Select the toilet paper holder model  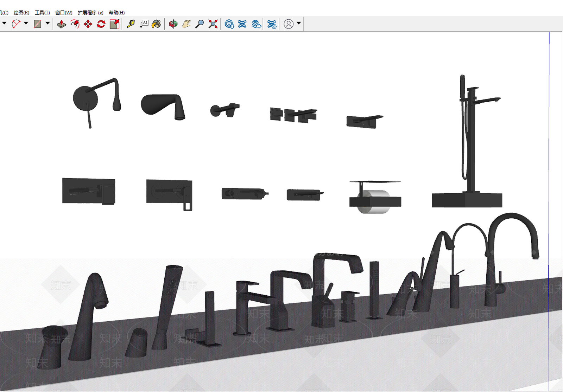(375, 197)
